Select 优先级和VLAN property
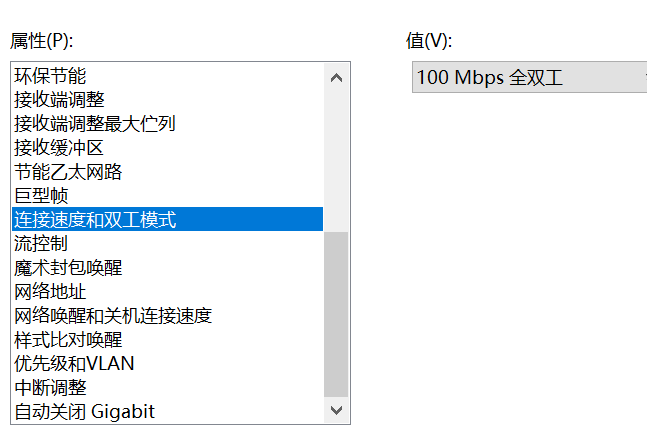Viewport: 647px width, 447px height. point(74,364)
